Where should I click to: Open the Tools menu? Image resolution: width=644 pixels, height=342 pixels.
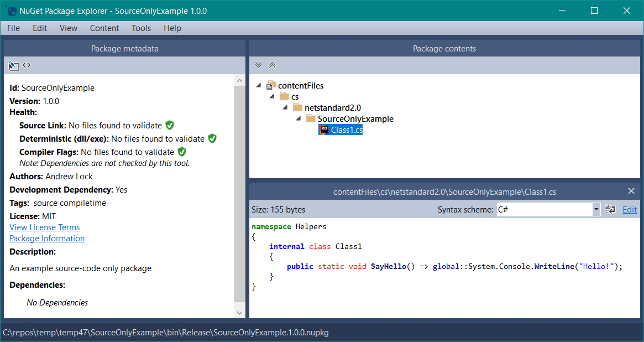click(x=142, y=28)
